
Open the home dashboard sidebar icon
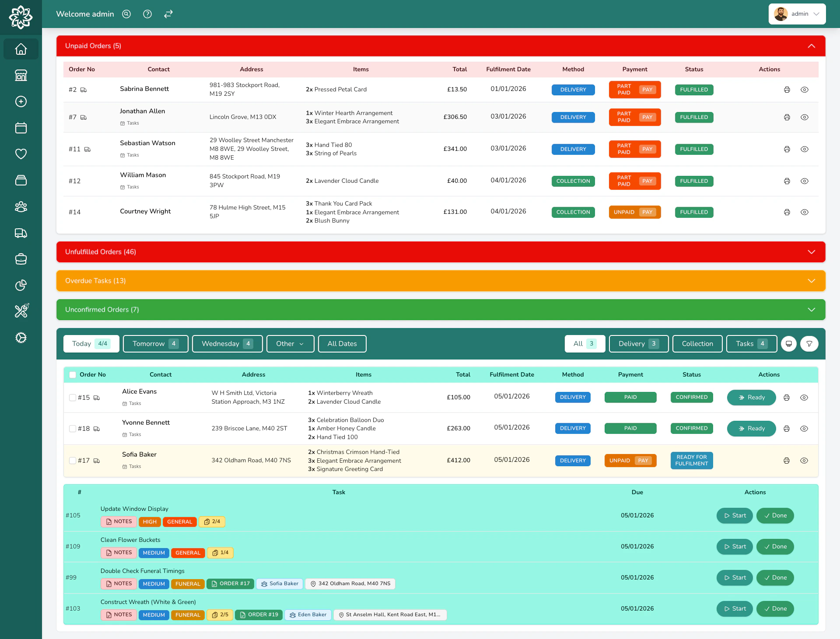pos(21,49)
